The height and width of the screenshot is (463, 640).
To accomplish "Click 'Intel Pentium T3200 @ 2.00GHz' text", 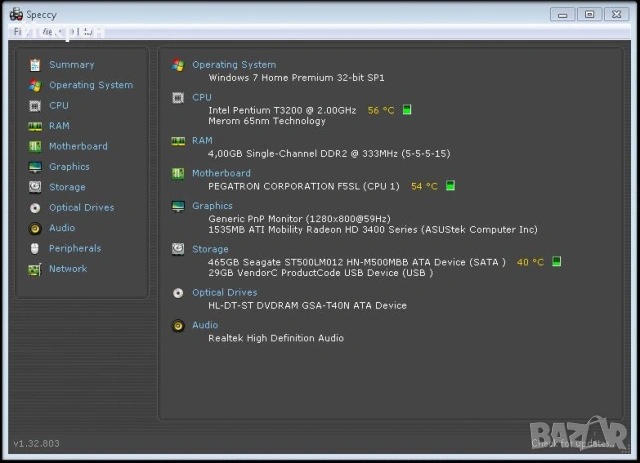I will pyautogui.click(x=282, y=111).
